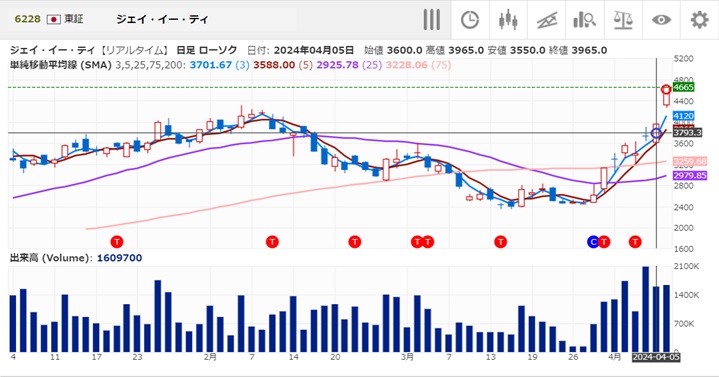Click the blue 4120 SMA price tag
Image resolution: width=719 pixels, height=377 pixels.
point(683,116)
